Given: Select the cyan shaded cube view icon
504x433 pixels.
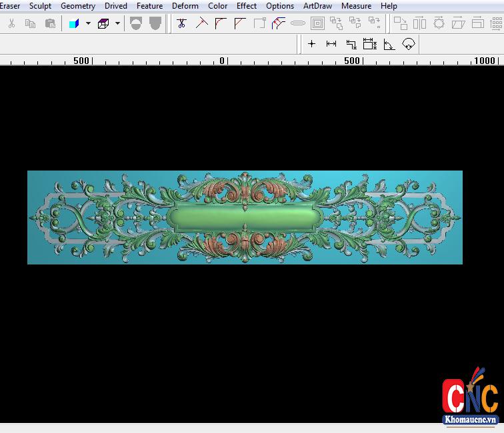Looking at the screenshot, I should coord(74,23).
